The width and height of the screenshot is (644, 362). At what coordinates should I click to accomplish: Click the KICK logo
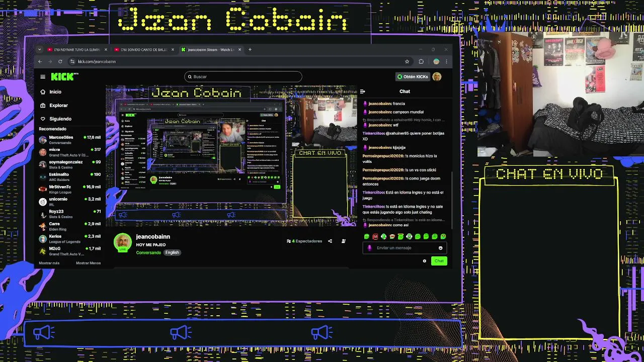64,76
